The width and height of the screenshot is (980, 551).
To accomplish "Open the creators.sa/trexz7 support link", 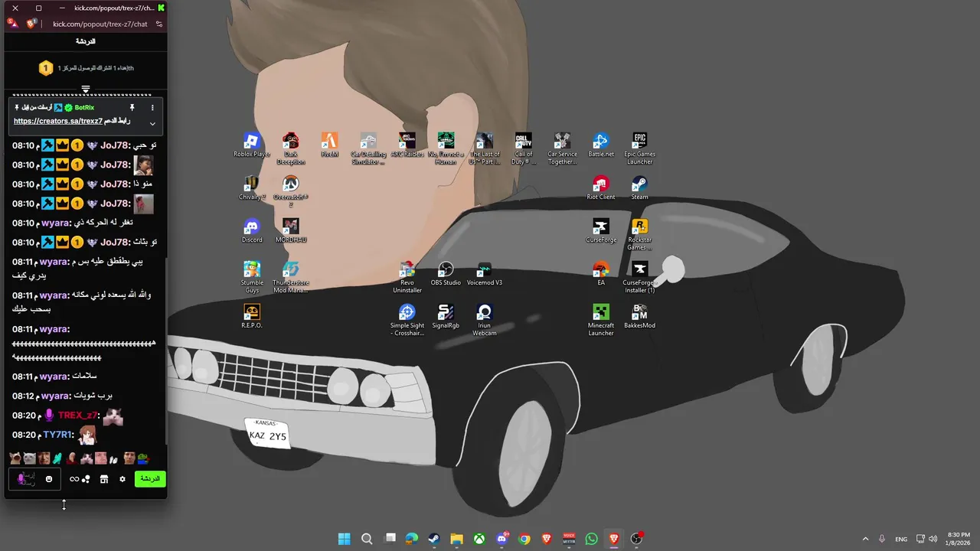I will 57,121.
